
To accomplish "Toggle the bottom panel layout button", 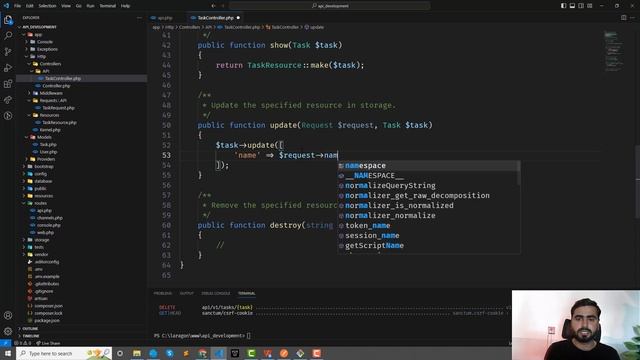I will (572, 6).
